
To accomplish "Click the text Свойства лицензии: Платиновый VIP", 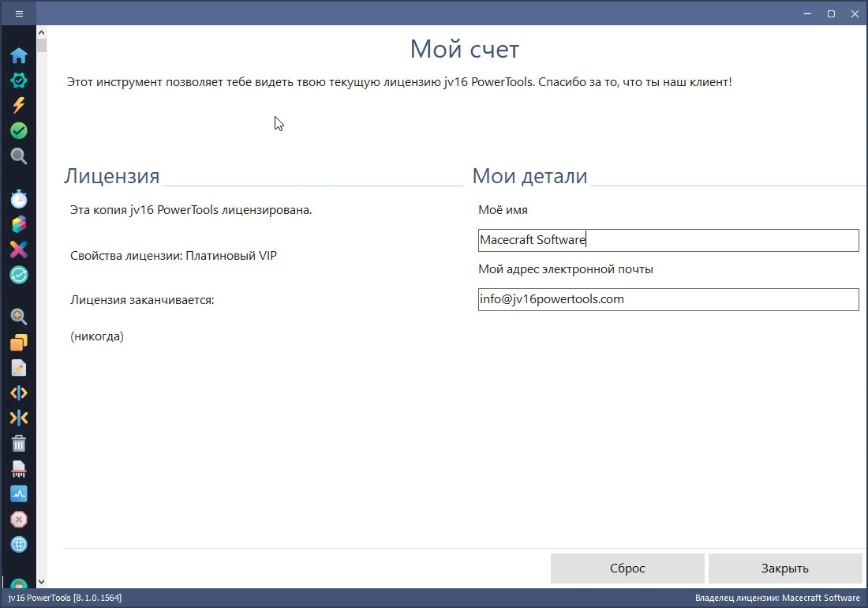I will click(x=174, y=256).
